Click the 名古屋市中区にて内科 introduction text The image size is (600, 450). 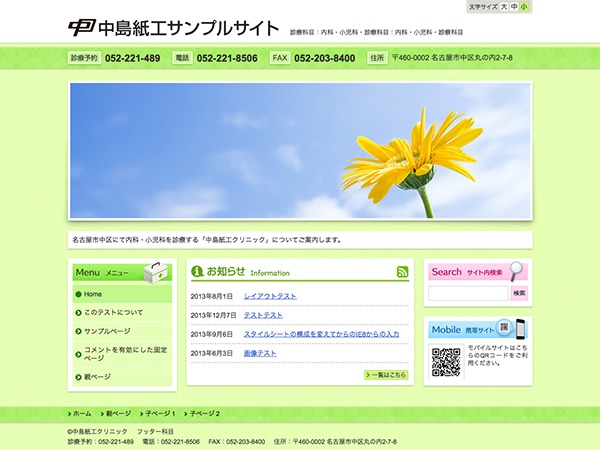pos(207,240)
